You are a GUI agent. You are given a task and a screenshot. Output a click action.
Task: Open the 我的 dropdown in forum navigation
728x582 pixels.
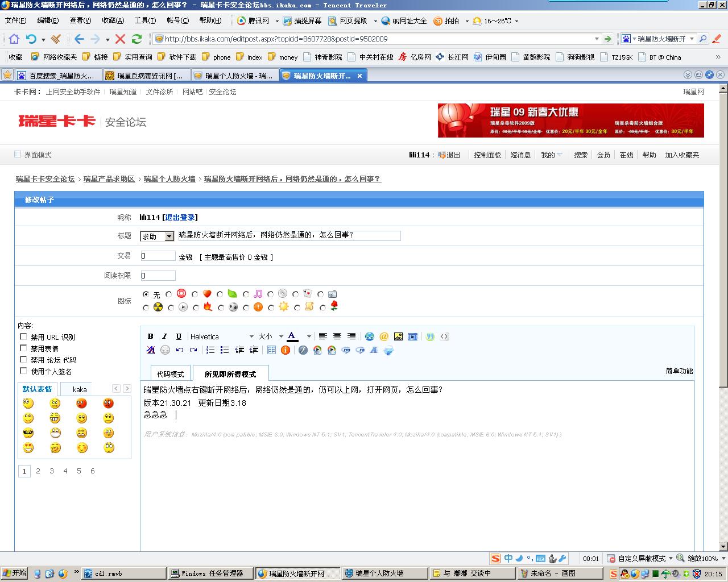pyautogui.click(x=552, y=155)
